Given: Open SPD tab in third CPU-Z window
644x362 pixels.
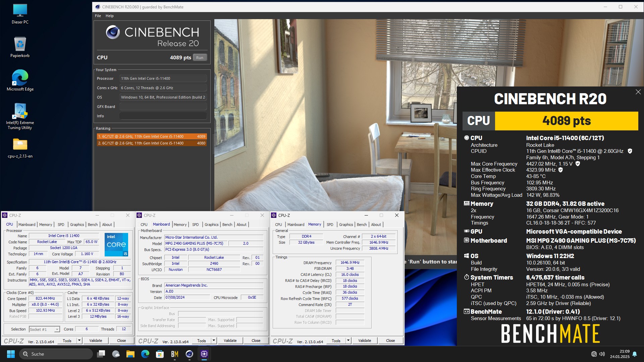Looking at the screenshot, I should [330, 225].
